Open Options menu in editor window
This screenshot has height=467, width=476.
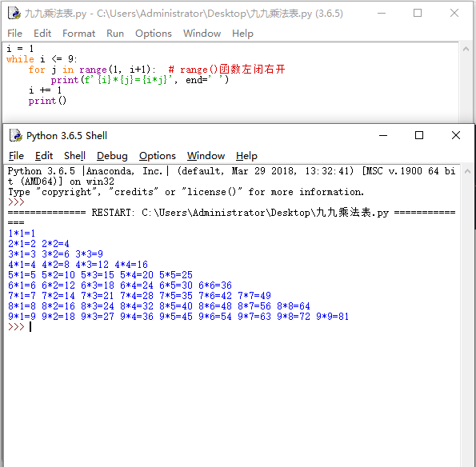pyautogui.click(x=154, y=33)
